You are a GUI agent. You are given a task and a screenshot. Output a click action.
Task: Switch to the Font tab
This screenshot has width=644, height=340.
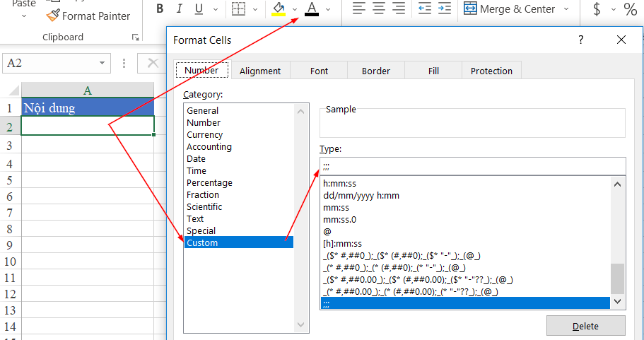point(319,71)
